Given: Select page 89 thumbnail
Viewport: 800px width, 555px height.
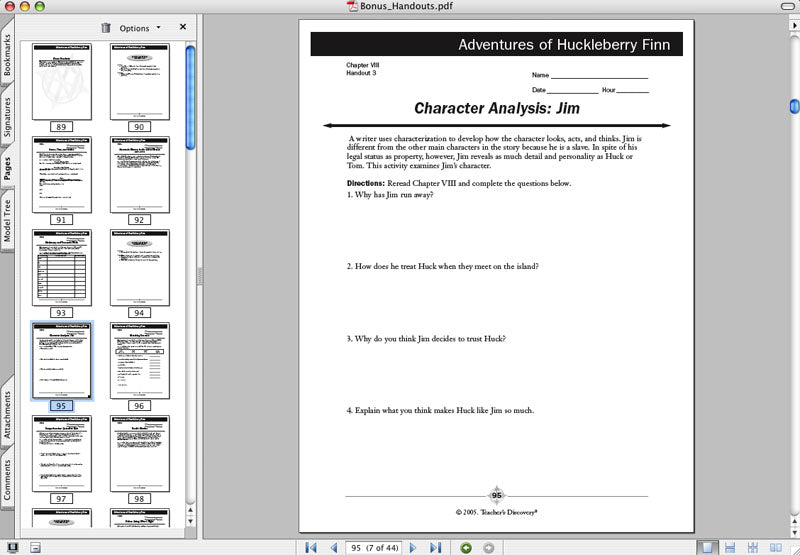Looking at the screenshot, I should click(x=62, y=82).
